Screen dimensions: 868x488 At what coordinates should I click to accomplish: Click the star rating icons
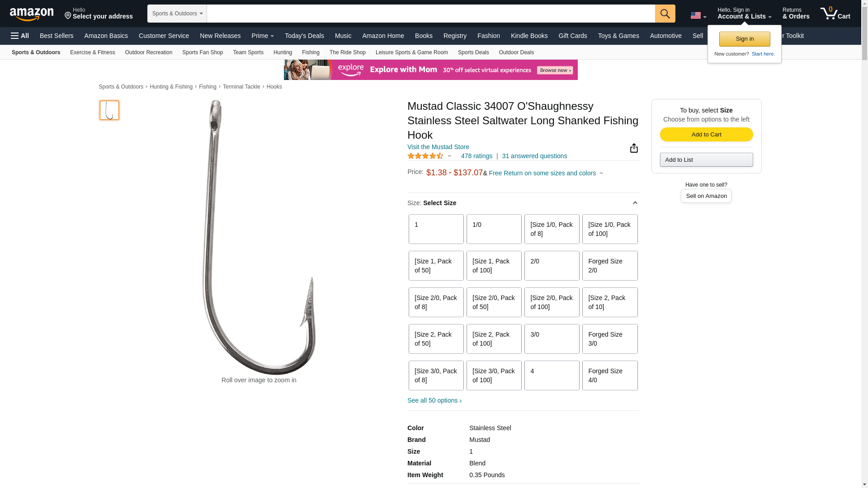tap(425, 156)
